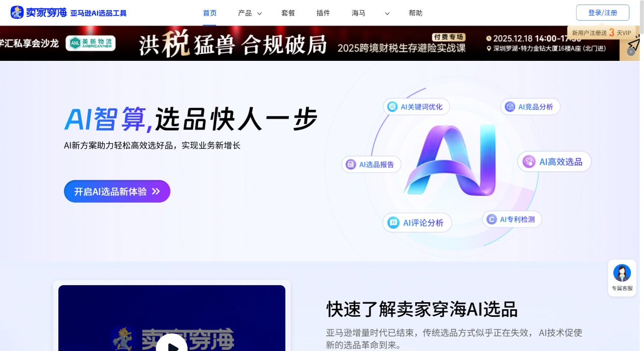Go to the 插件 menu item
The image size is (644, 351).
tap(323, 13)
